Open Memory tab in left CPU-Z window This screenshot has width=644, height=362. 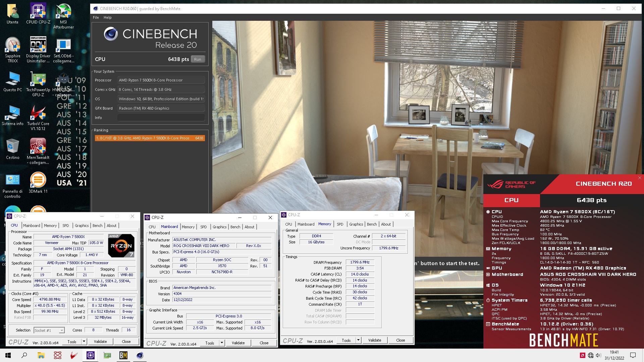click(x=50, y=226)
